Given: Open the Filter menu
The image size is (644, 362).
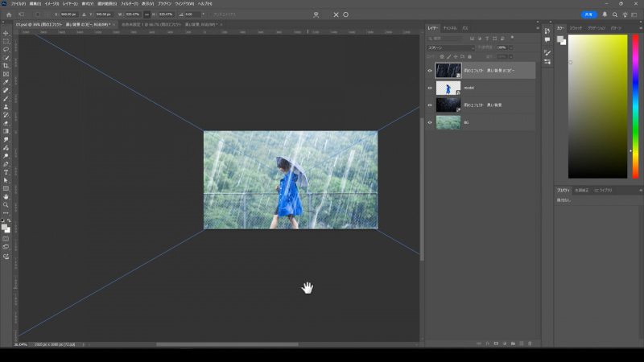Looking at the screenshot, I should [x=129, y=4].
